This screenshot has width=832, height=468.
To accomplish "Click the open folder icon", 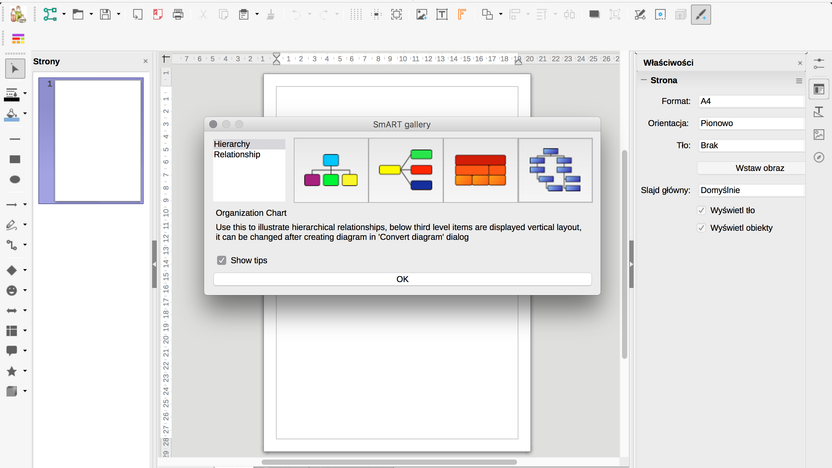I will pyautogui.click(x=78, y=14).
